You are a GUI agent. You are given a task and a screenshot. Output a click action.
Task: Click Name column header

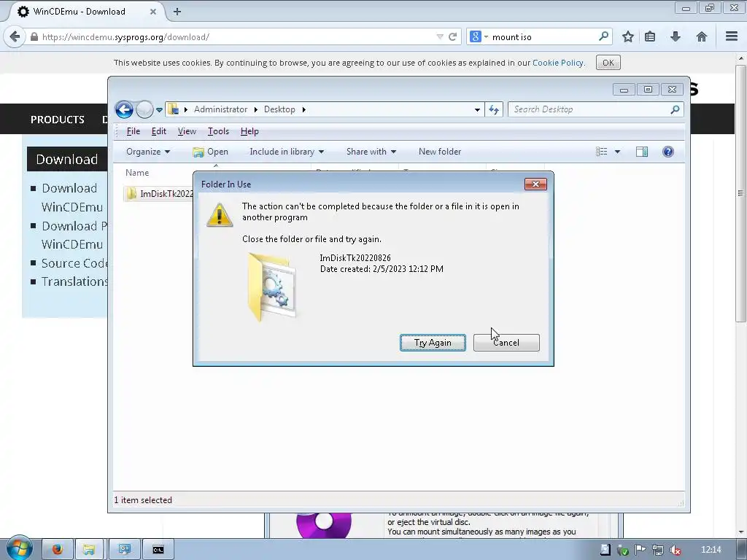pyautogui.click(x=137, y=173)
